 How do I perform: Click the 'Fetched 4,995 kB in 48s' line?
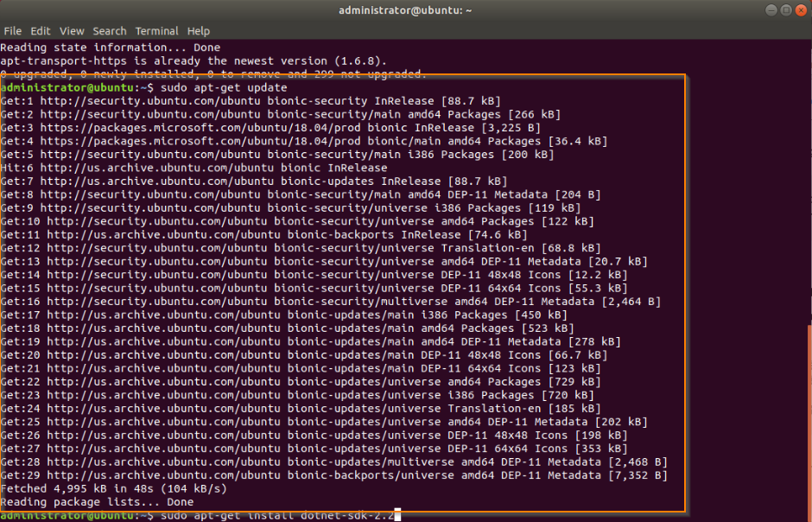click(113, 489)
